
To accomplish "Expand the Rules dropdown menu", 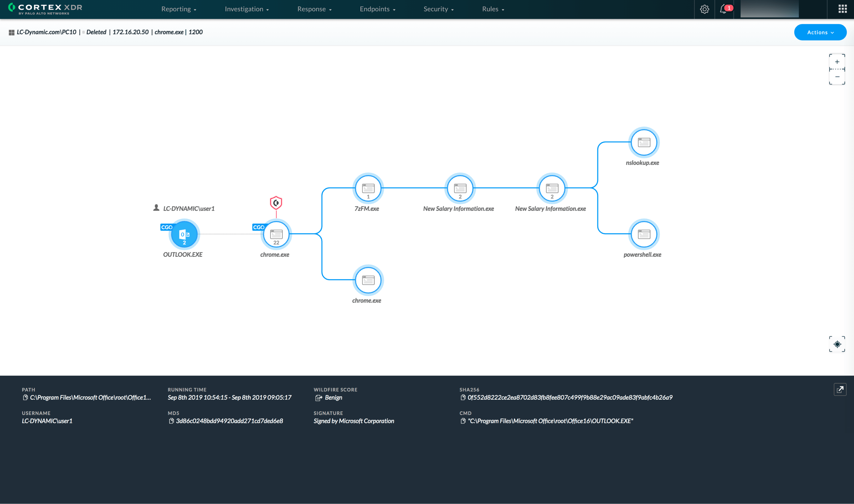I will click(493, 9).
